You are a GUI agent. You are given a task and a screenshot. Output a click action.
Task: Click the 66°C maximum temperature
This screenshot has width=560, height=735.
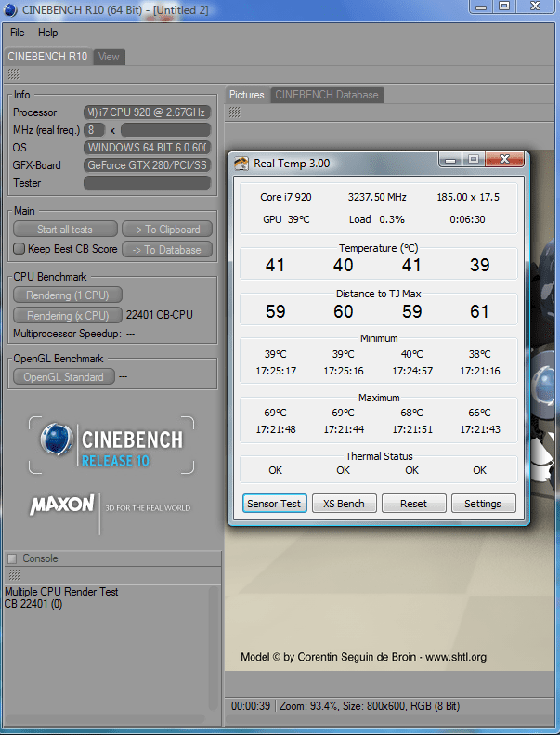coord(479,413)
